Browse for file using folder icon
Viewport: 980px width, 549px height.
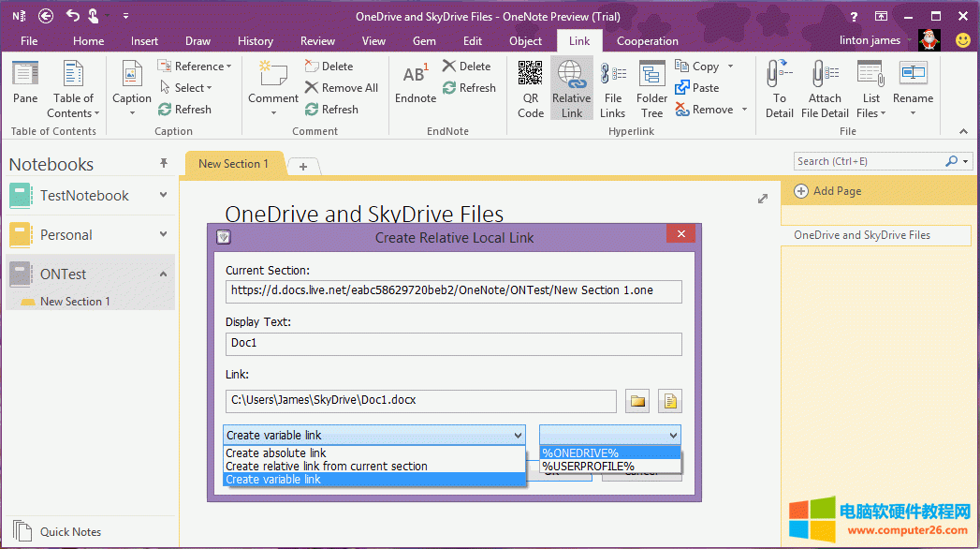[x=638, y=402]
